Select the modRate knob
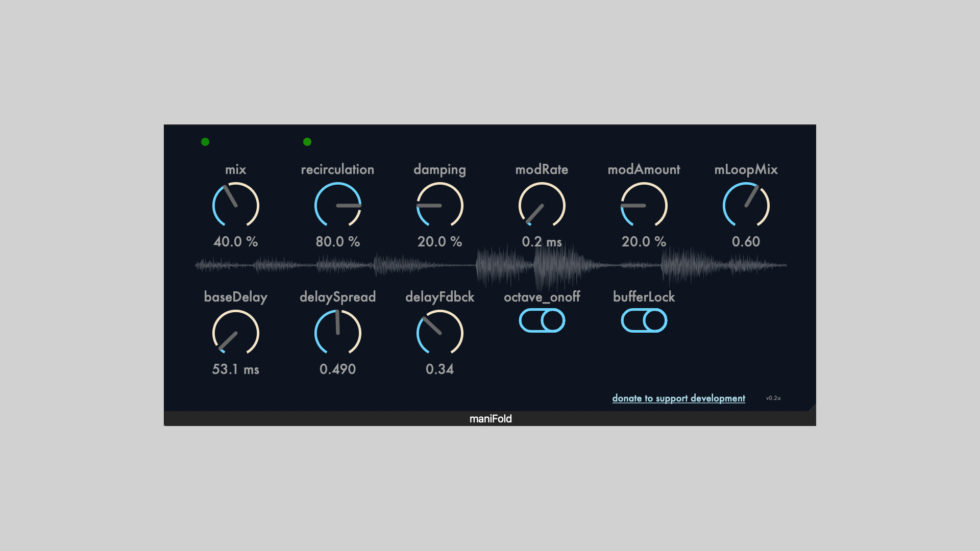Image resolution: width=980 pixels, height=551 pixels. 542,205
